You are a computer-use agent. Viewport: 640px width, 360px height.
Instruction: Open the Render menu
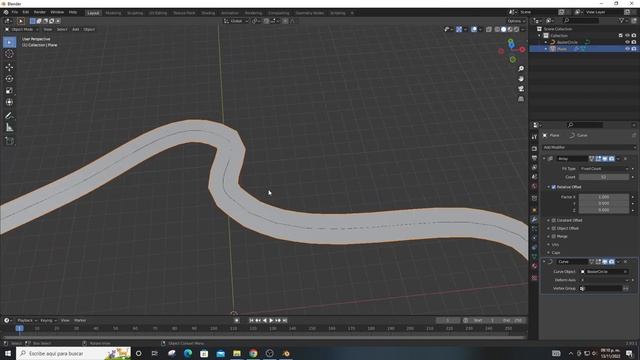[x=40, y=12]
